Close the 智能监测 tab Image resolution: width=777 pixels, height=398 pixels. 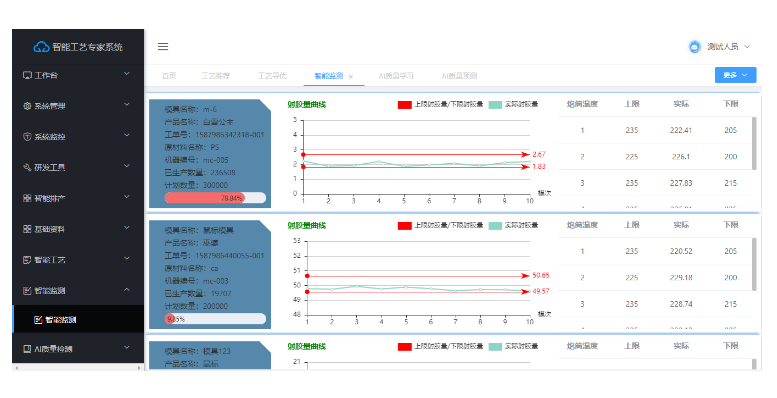pyautogui.click(x=351, y=77)
